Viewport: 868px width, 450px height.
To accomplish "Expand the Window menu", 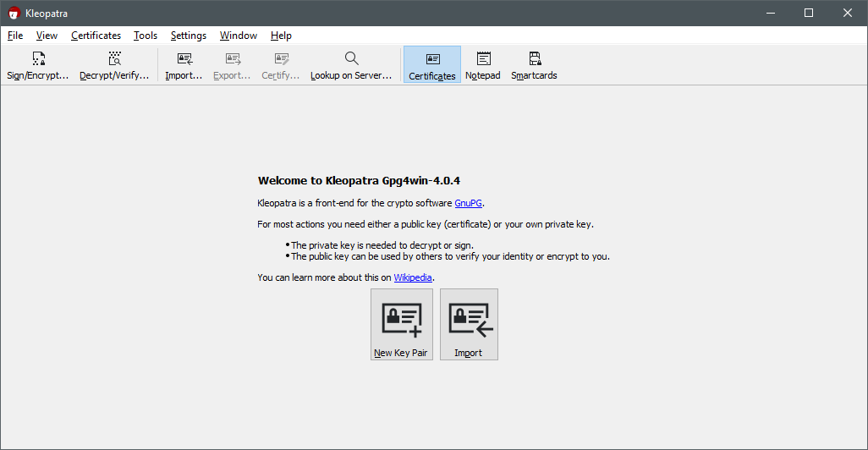I will pyautogui.click(x=239, y=36).
